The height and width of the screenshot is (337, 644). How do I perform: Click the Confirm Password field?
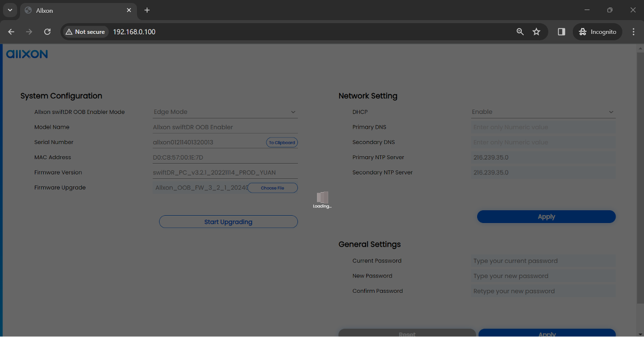pos(543,291)
